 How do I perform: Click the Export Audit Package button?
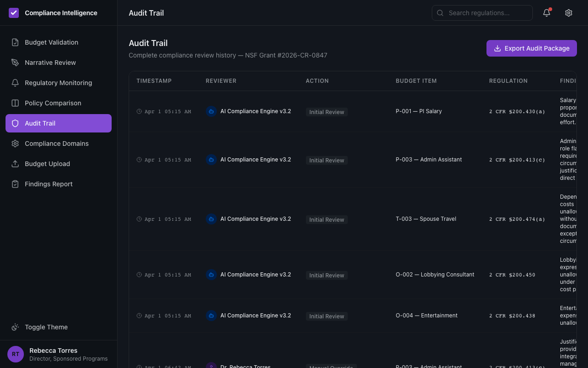pos(531,48)
